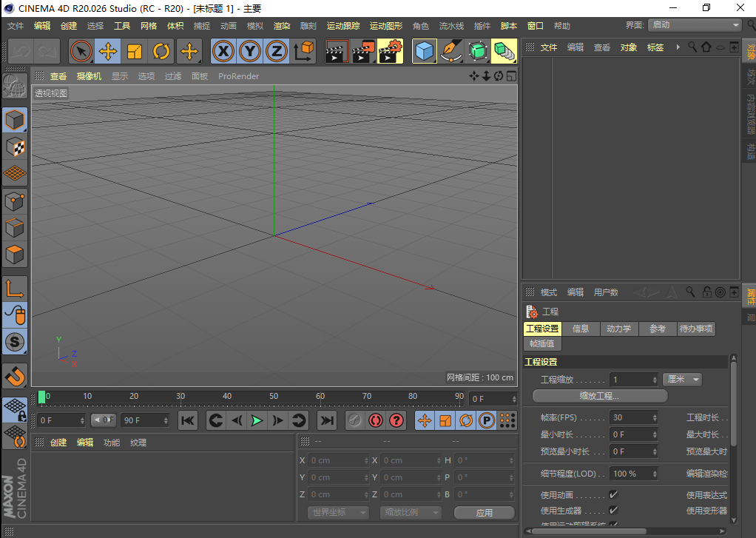Expand the 界面 layout dropdown showing 启动

click(694, 25)
